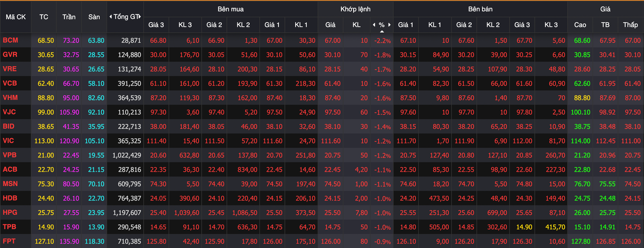The image size is (644, 248).
Task: Click the VIC stock code
Action: tap(8, 141)
